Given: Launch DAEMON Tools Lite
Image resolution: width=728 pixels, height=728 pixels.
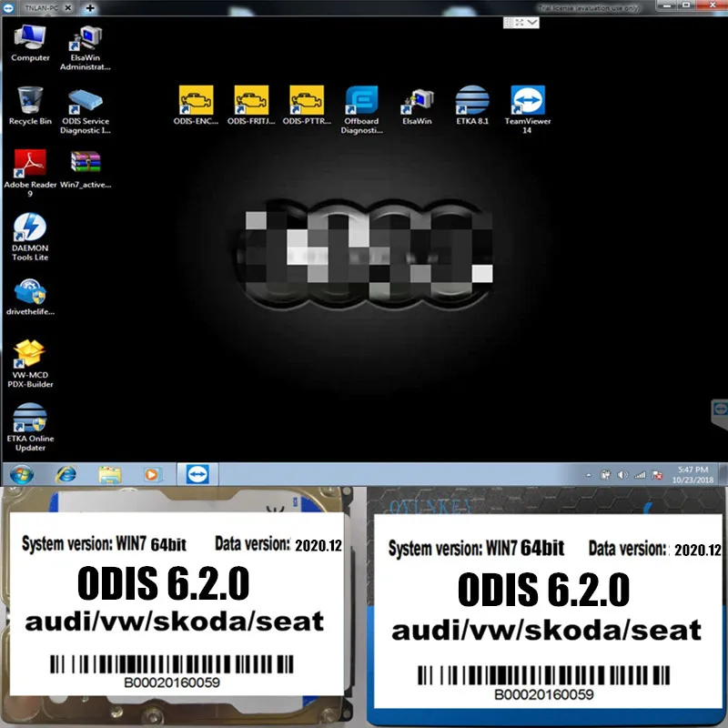Looking at the screenshot, I should pos(30,237).
